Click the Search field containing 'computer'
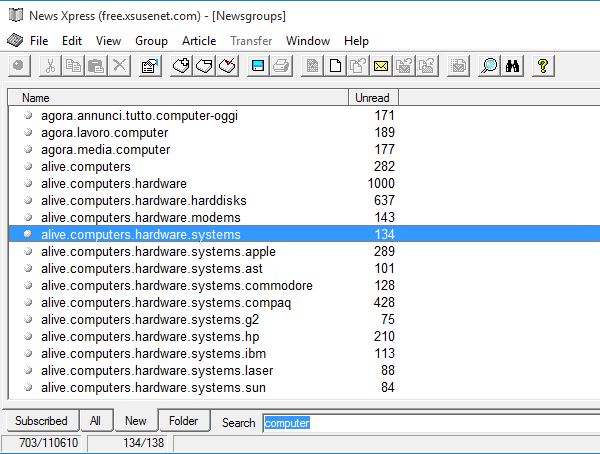 (432, 423)
